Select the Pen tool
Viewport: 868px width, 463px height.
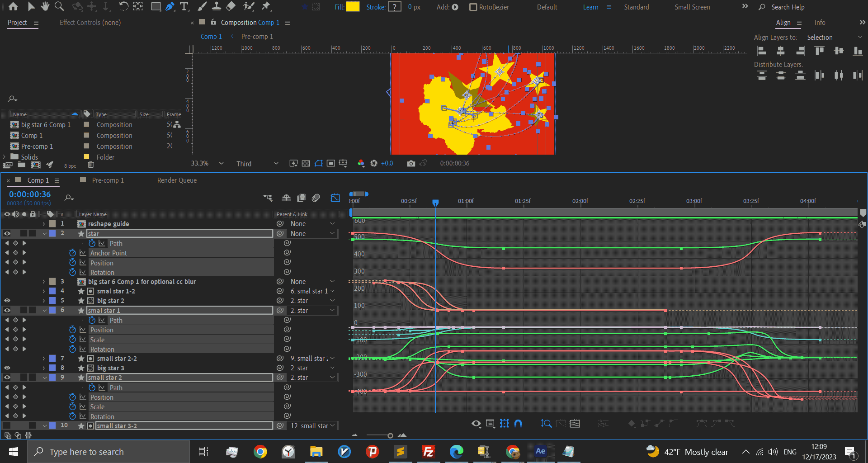tap(170, 6)
